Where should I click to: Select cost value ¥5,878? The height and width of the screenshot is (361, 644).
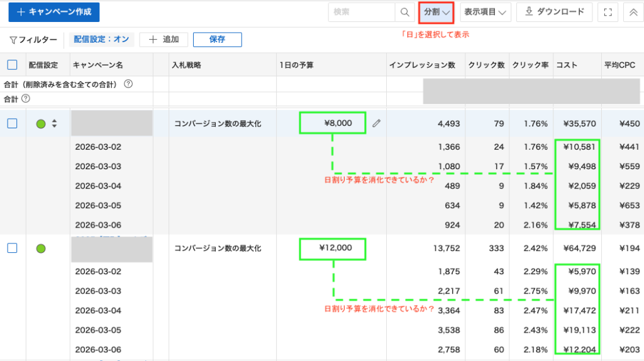coord(582,206)
